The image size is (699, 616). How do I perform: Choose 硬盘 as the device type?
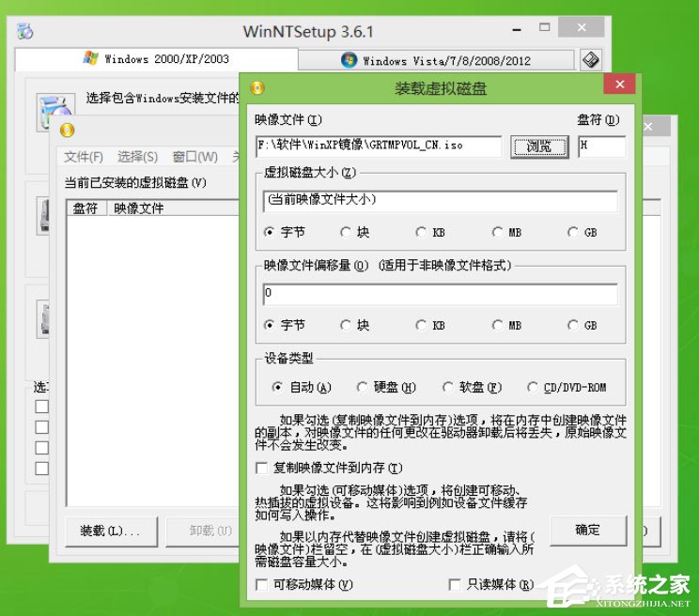364,387
